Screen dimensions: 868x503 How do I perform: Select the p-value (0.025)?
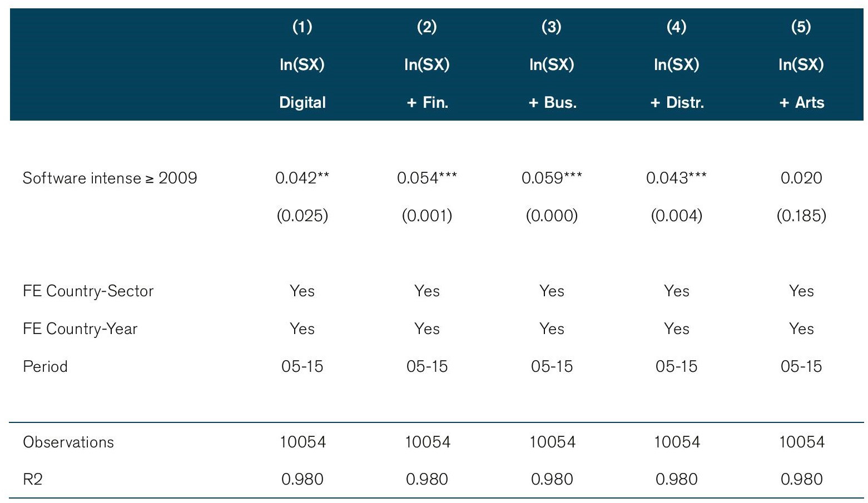click(302, 216)
